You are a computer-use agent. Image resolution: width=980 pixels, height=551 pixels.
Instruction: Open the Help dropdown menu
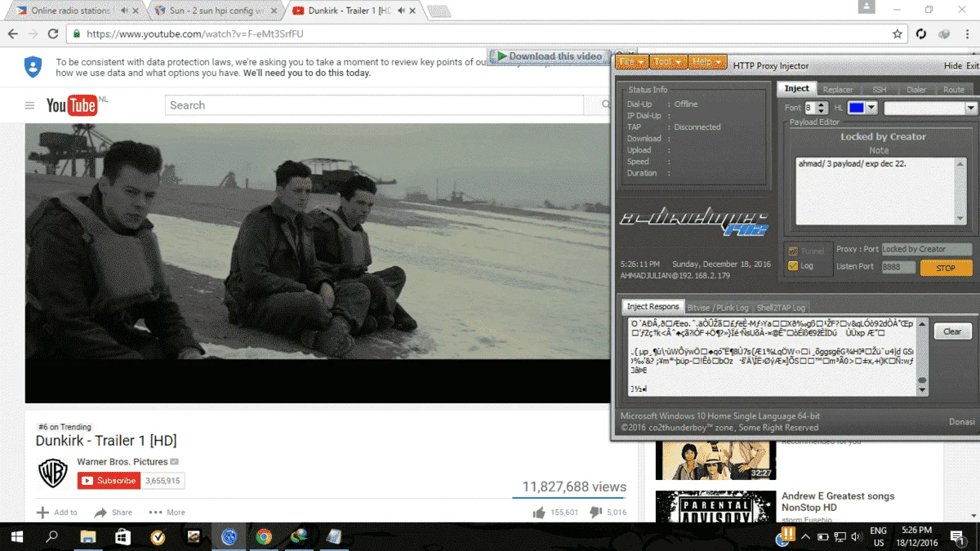point(707,62)
